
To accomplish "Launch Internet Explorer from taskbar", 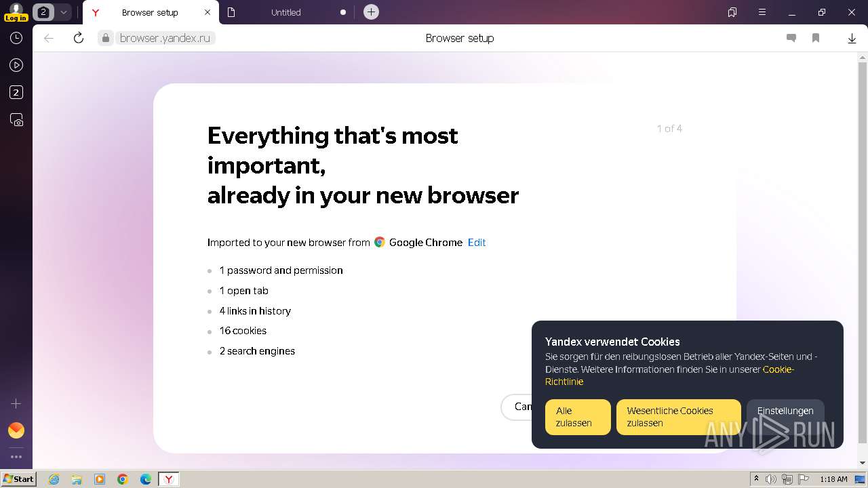I will [x=54, y=479].
